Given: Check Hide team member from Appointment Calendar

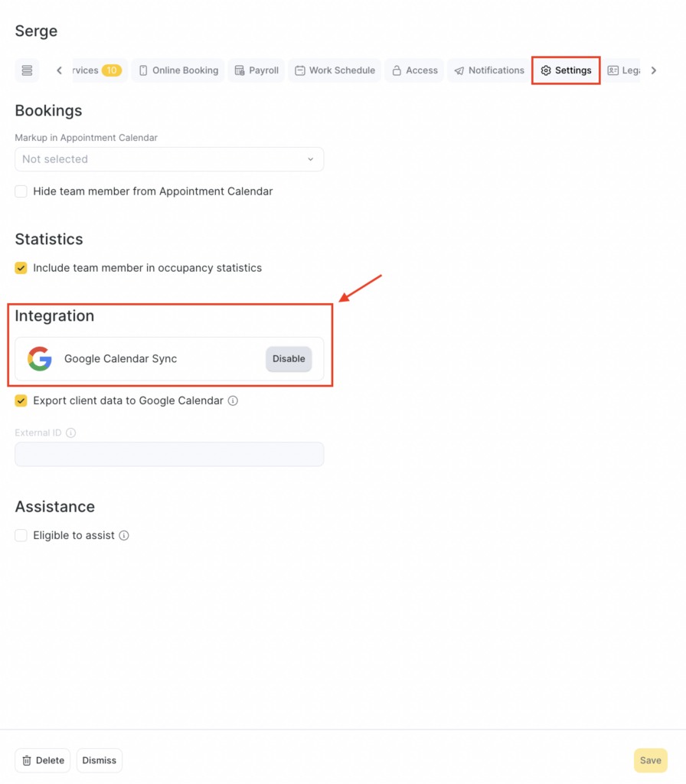Looking at the screenshot, I should pyautogui.click(x=21, y=191).
